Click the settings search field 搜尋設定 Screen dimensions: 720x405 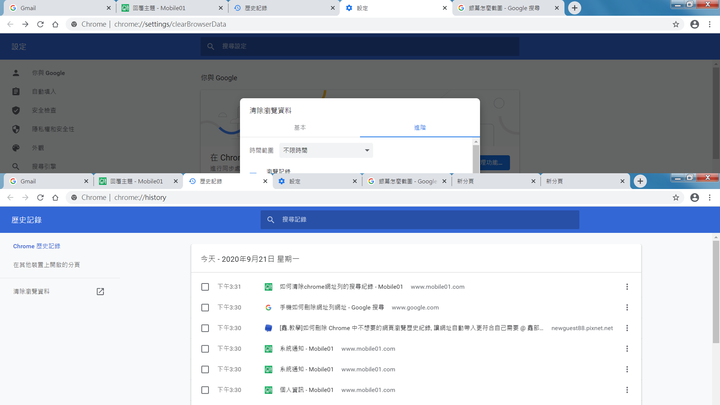coord(360,46)
